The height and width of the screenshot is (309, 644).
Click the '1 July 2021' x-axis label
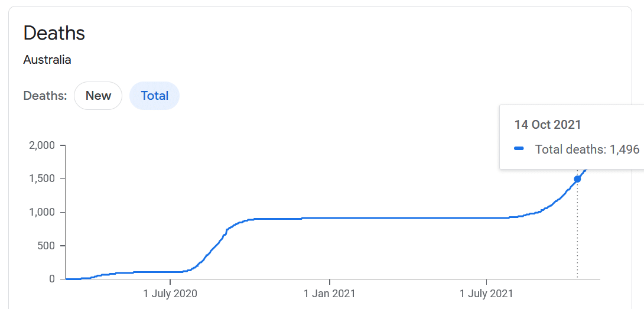click(x=486, y=293)
